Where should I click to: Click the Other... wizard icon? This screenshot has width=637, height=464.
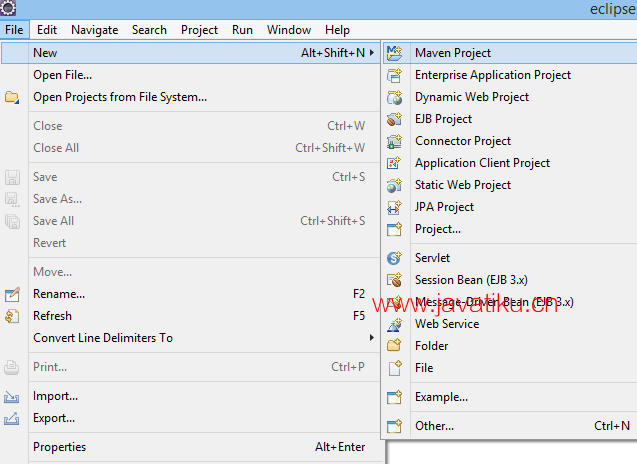tap(394, 426)
